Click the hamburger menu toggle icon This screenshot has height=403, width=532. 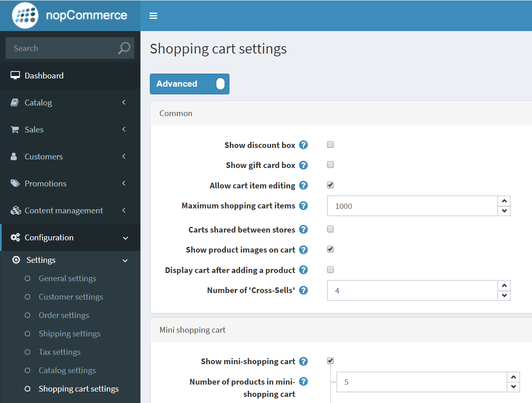point(154,16)
